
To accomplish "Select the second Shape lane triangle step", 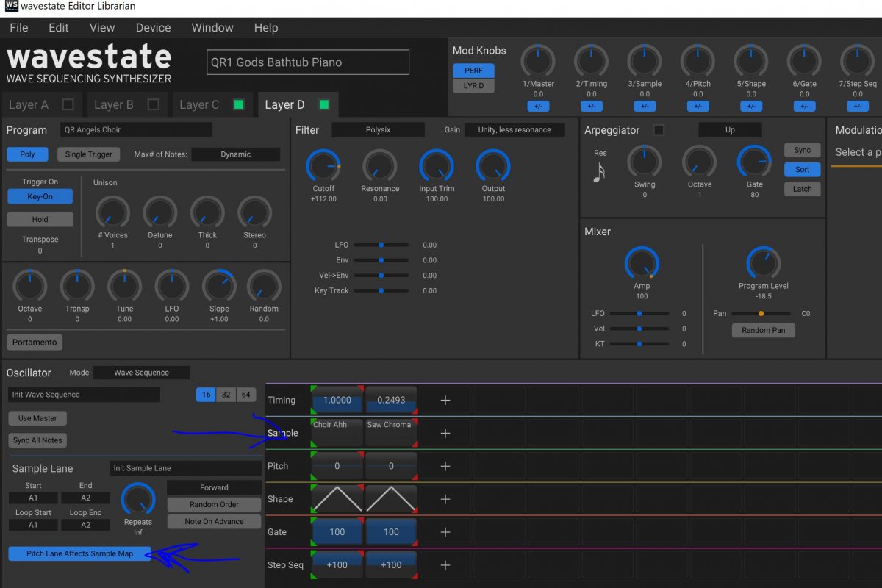I will 391,498.
